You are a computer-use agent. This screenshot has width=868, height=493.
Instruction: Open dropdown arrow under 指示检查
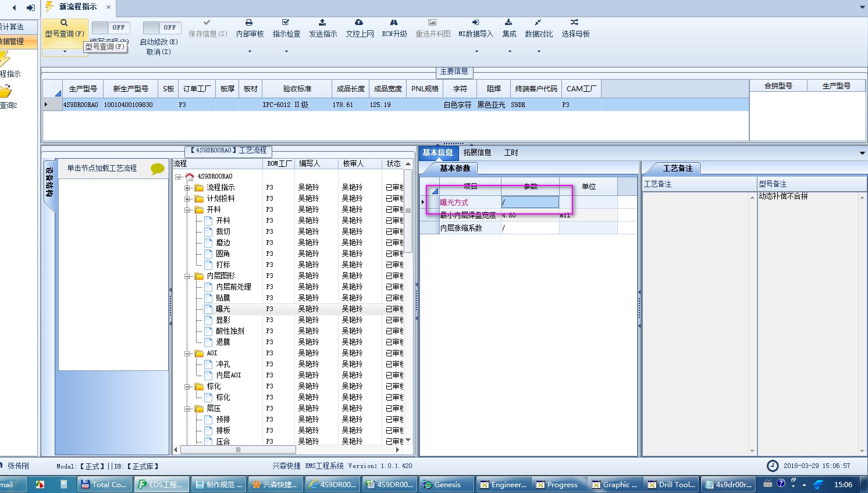point(286,52)
